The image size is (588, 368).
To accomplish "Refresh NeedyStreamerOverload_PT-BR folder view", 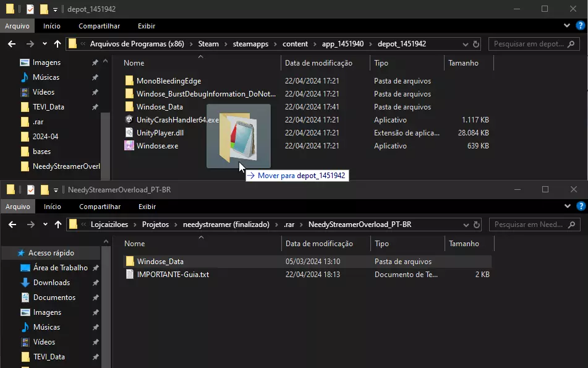I will (477, 225).
